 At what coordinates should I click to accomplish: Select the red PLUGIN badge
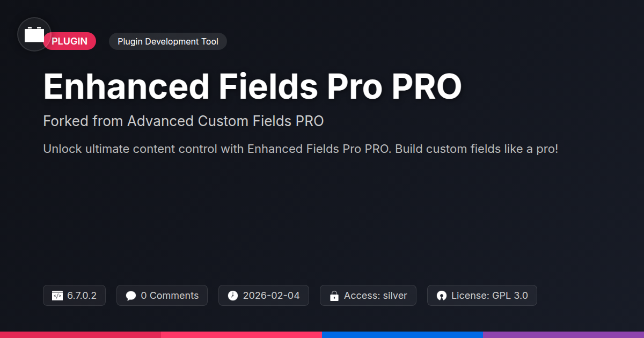coord(70,41)
